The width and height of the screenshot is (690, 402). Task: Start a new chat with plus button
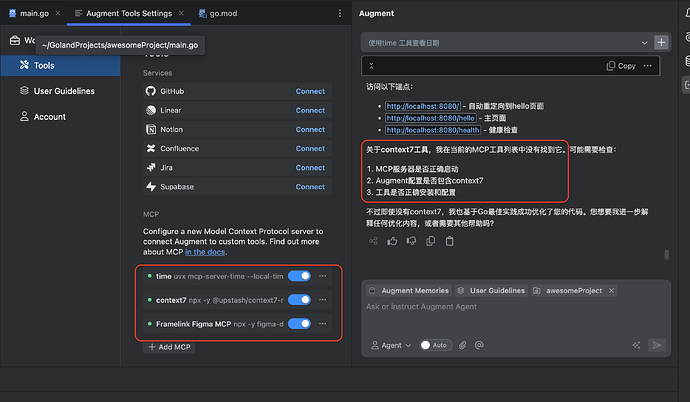pos(661,43)
